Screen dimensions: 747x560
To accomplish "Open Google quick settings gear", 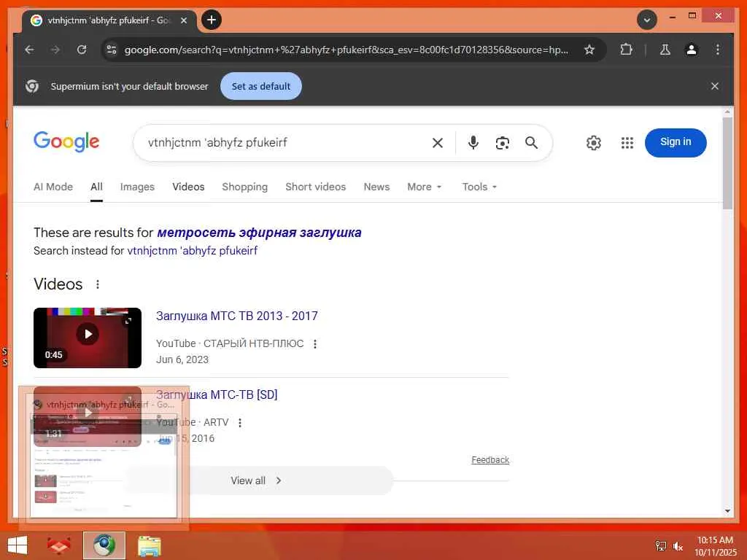I will pos(593,143).
